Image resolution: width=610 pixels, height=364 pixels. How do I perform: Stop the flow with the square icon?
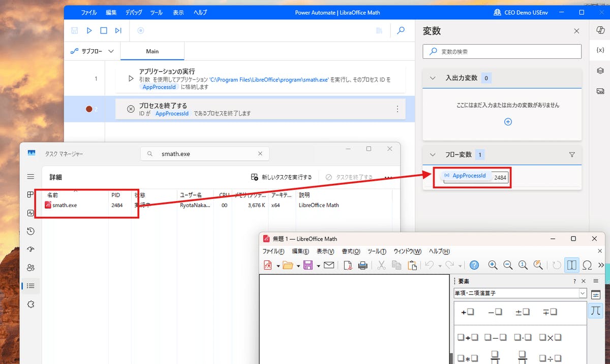[104, 30]
